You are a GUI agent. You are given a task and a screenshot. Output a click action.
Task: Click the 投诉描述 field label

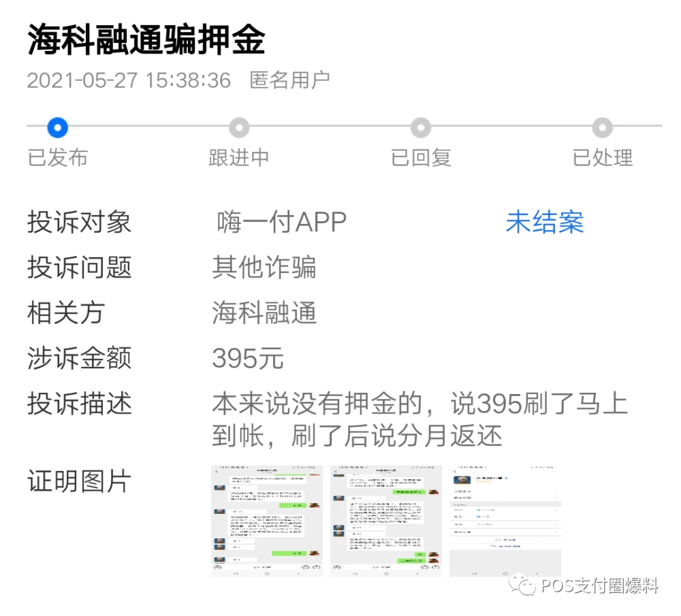tap(79, 404)
